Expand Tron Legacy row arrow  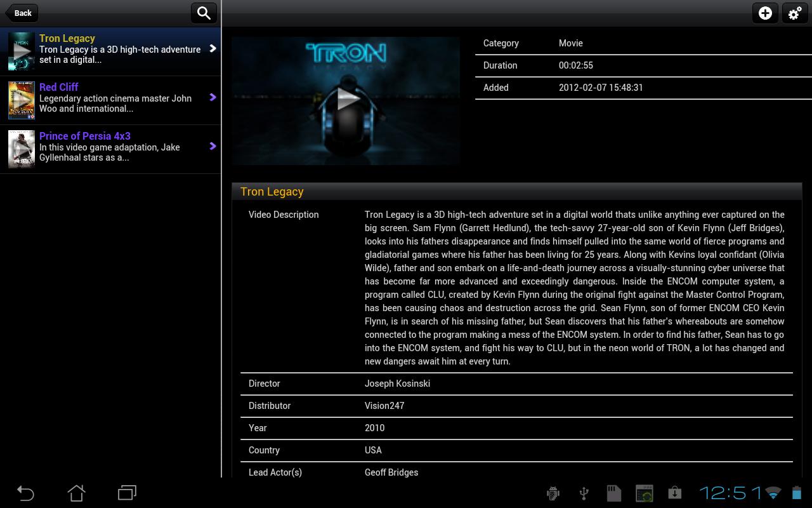213,48
